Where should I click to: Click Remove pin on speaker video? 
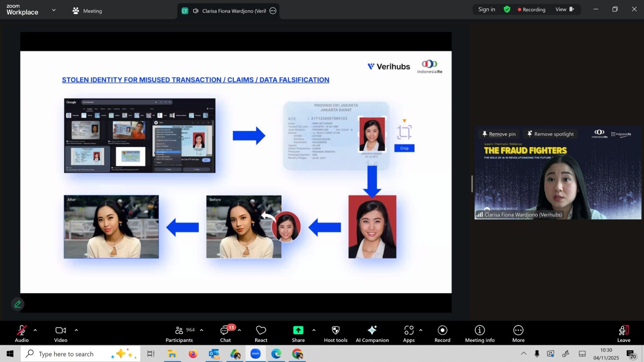pos(499,134)
